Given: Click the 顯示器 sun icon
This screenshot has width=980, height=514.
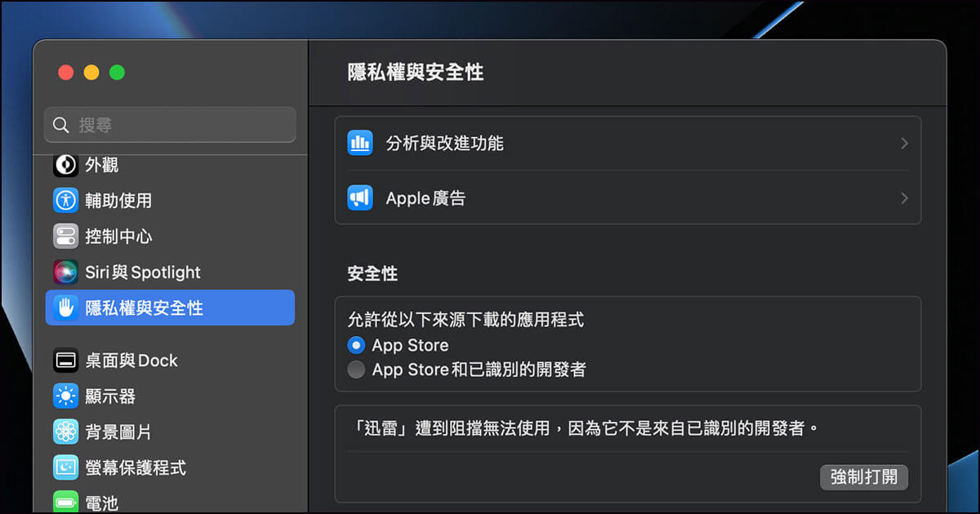Looking at the screenshot, I should 65,396.
